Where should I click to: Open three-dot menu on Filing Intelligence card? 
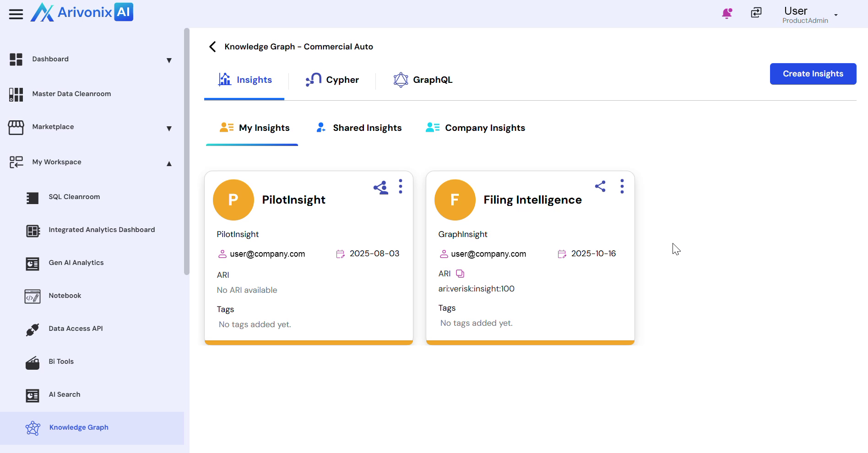point(622,186)
